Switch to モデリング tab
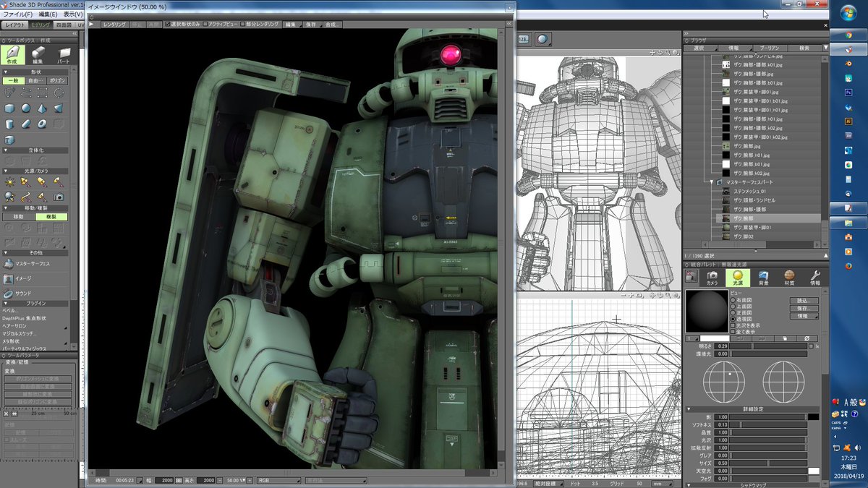The width and height of the screenshot is (868, 488). pos(41,25)
